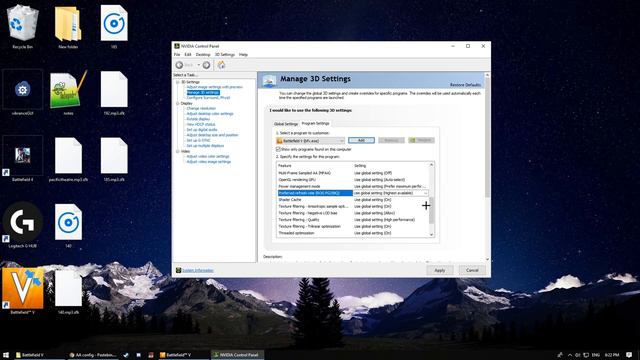Open Set up multiple displays task

205,146
